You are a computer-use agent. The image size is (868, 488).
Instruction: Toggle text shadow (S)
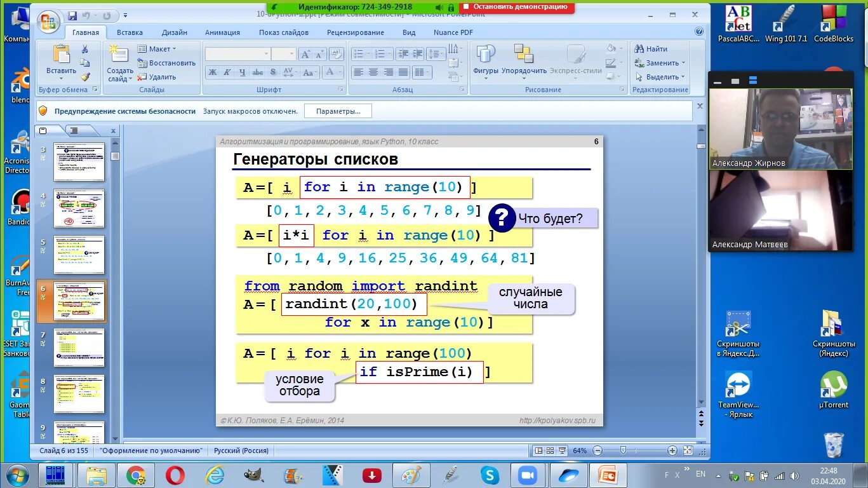(x=272, y=72)
